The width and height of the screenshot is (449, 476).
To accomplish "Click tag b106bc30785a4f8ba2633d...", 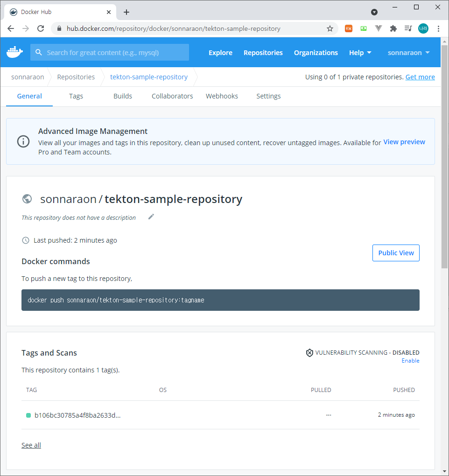I will coord(77,415).
